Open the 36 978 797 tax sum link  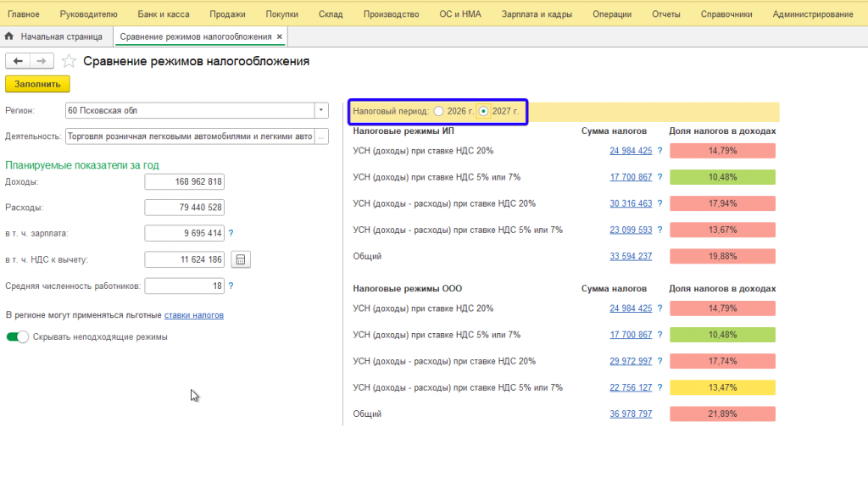[x=631, y=414]
